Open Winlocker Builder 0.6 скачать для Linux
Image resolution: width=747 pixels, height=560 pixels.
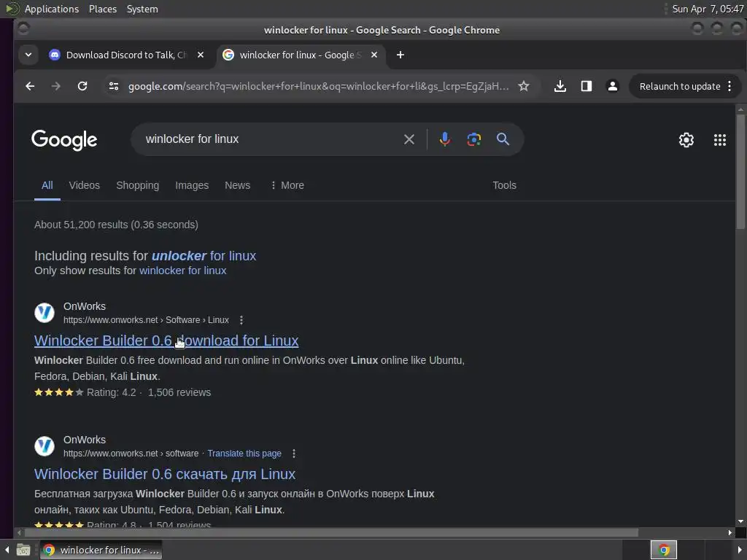tap(165, 474)
